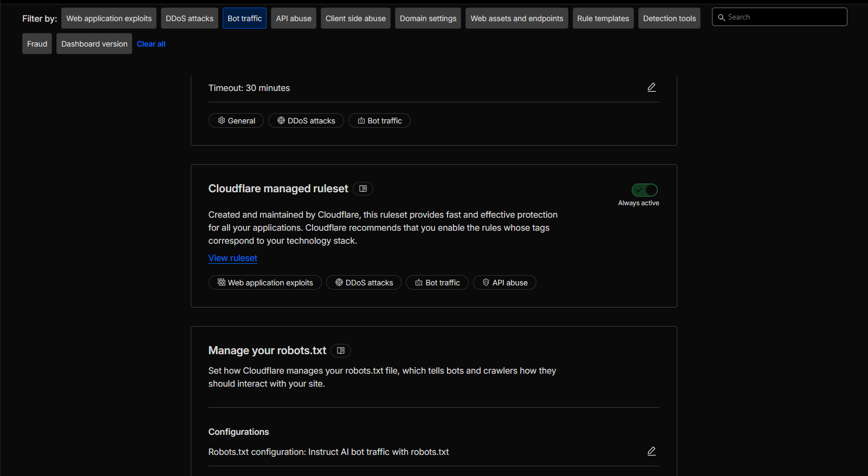Open the View ruleset link

tap(233, 258)
